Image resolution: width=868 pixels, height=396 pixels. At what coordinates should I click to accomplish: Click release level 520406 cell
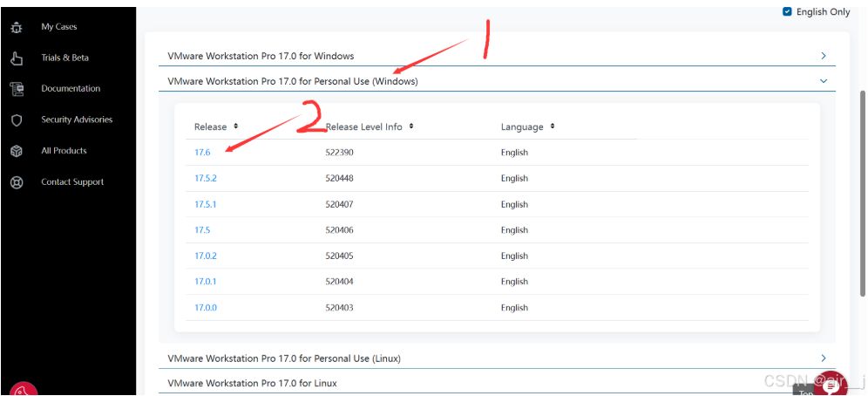(x=339, y=230)
